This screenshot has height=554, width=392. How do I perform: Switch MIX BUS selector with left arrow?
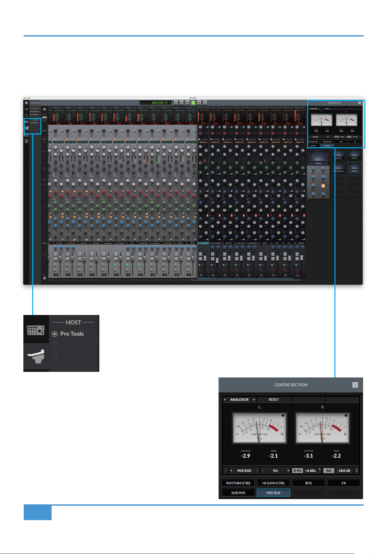231,470
